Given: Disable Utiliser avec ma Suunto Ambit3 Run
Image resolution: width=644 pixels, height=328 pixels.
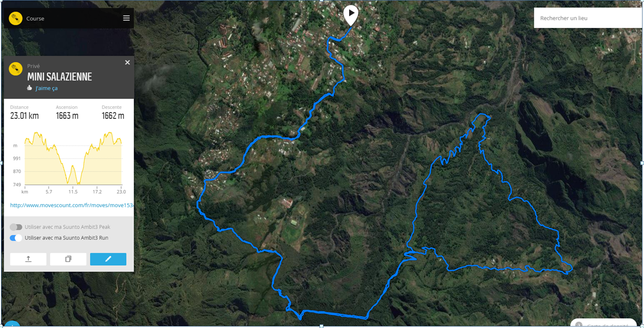Looking at the screenshot, I should point(16,238).
